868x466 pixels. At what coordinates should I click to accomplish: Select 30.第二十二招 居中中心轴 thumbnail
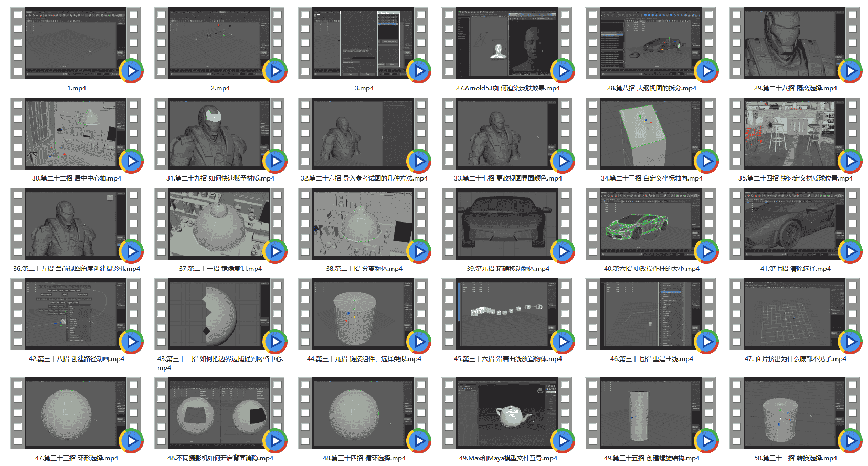point(76,134)
